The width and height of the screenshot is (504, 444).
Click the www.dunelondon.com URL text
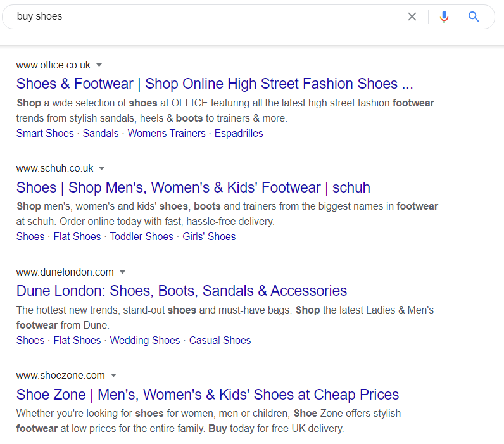point(65,272)
